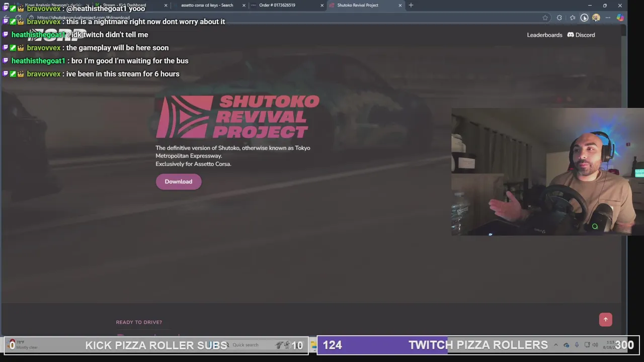Click the browser profile avatar

pyautogui.click(x=596, y=18)
